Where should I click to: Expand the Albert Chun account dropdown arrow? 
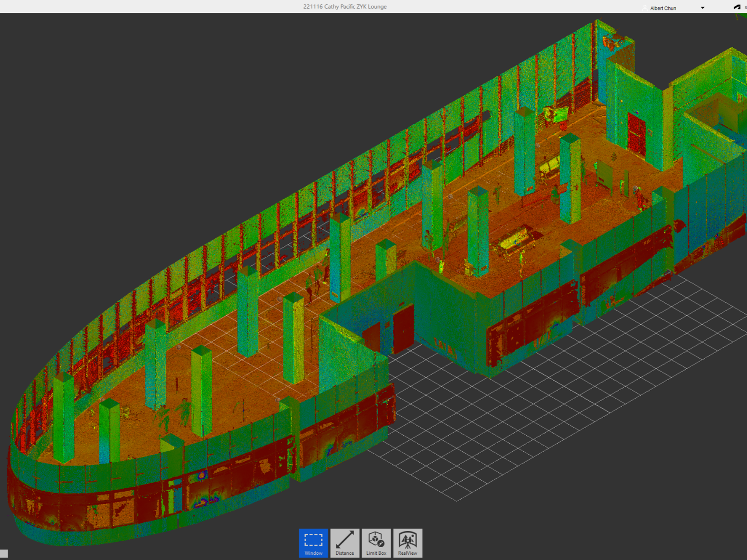[702, 8]
